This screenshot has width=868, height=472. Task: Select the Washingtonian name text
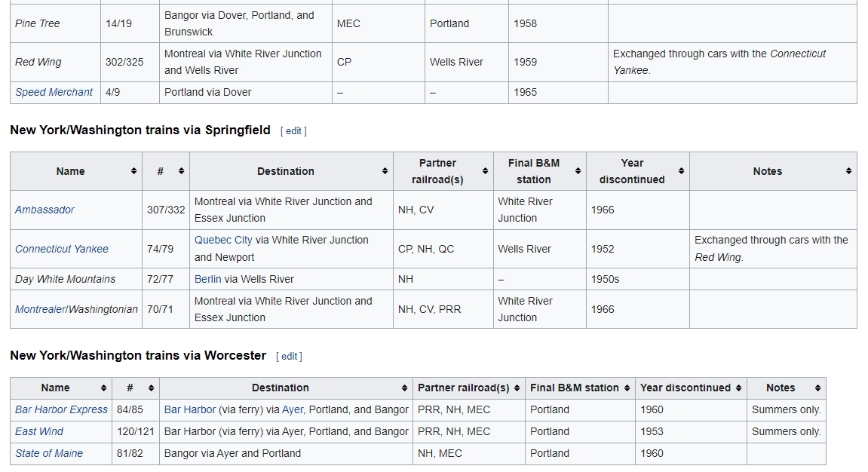click(x=103, y=309)
